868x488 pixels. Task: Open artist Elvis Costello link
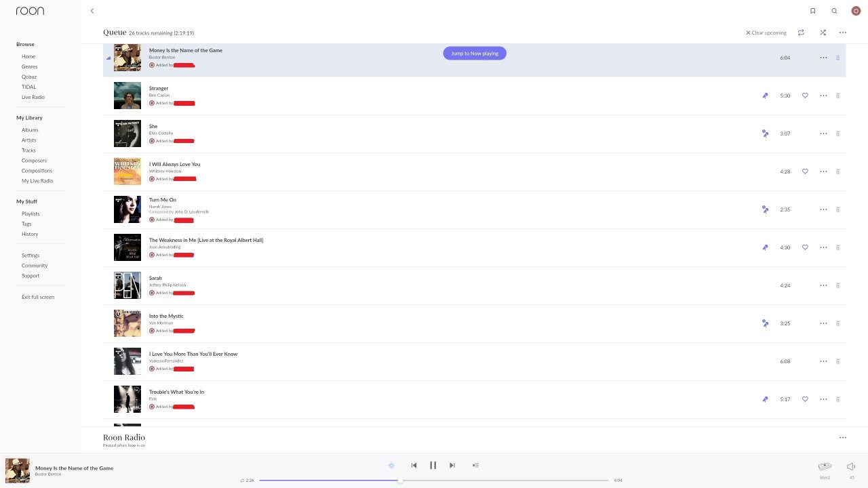tap(161, 133)
